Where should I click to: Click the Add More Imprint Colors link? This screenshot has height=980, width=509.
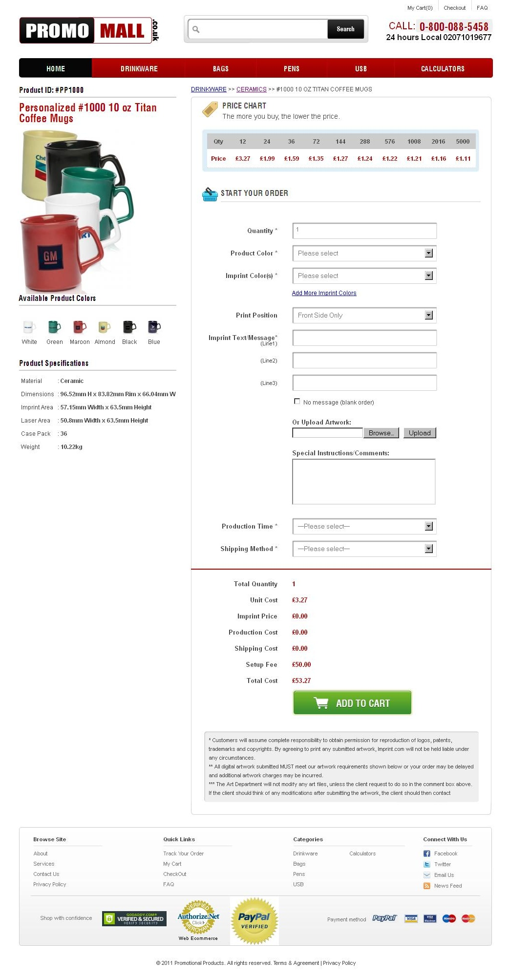(324, 293)
